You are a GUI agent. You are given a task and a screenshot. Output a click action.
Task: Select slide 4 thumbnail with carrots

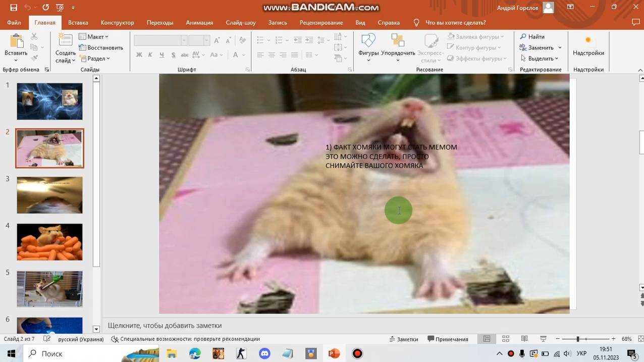pyautogui.click(x=49, y=242)
